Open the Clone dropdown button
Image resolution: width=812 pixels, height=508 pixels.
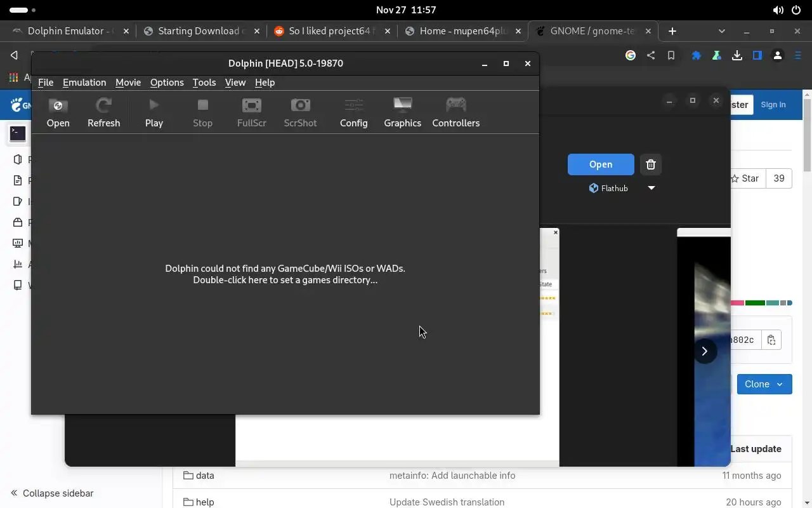pyautogui.click(x=764, y=384)
